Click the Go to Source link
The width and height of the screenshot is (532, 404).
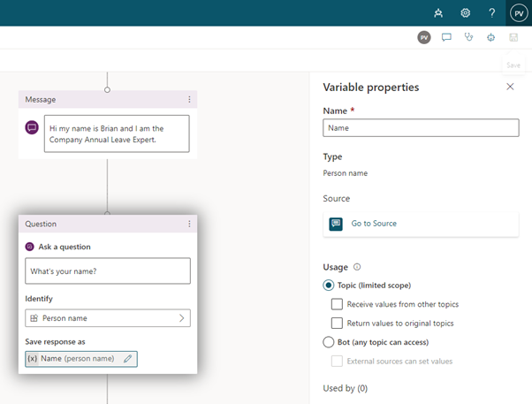point(374,224)
